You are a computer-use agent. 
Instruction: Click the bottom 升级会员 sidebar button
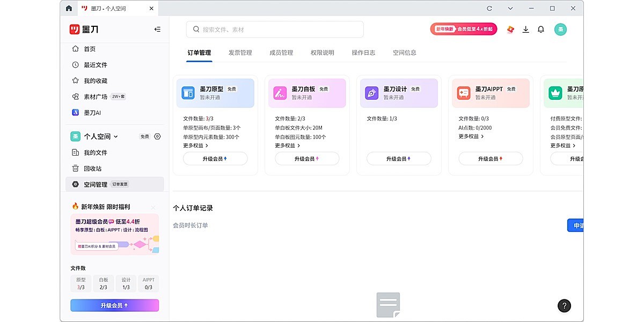coord(114,305)
